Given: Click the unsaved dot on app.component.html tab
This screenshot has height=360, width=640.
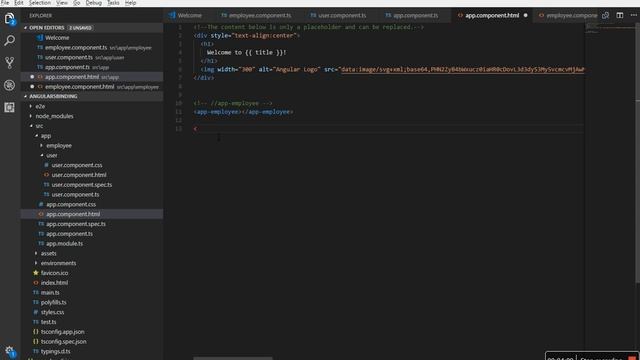Looking at the screenshot, I should [x=525, y=16].
